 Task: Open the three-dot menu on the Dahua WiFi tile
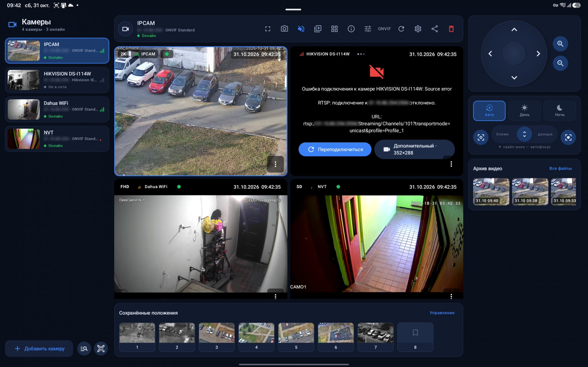pyautogui.click(x=276, y=296)
